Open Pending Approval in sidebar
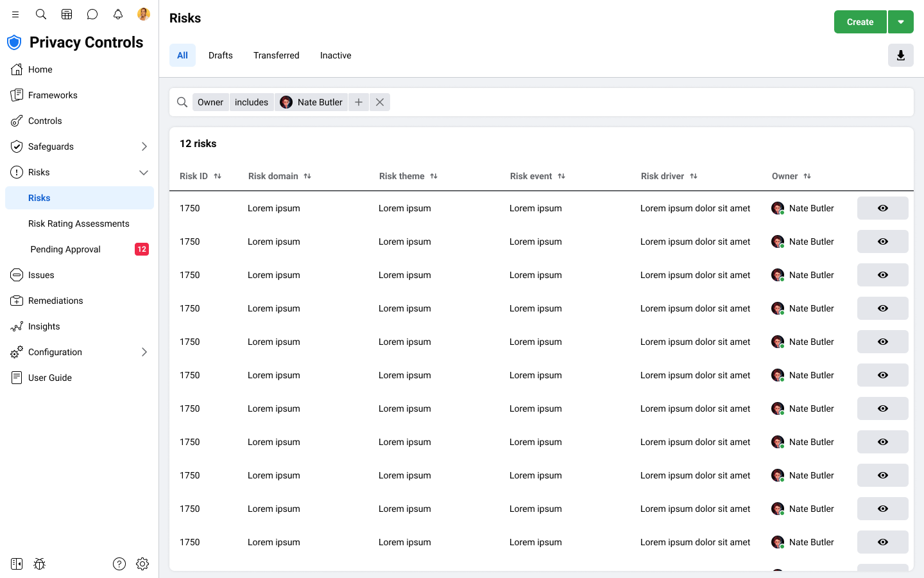The height and width of the screenshot is (578, 924). point(65,249)
